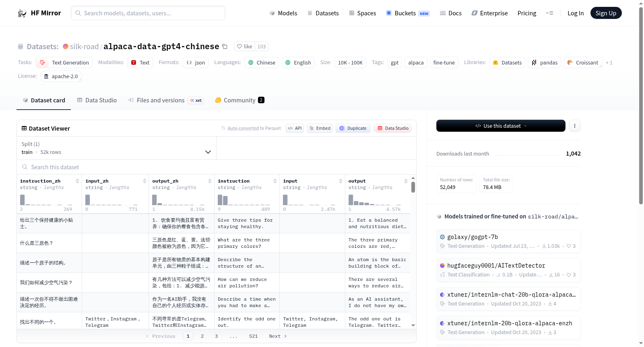Click the gpt tag
Screen dimensions: 644x347
tap(394, 62)
